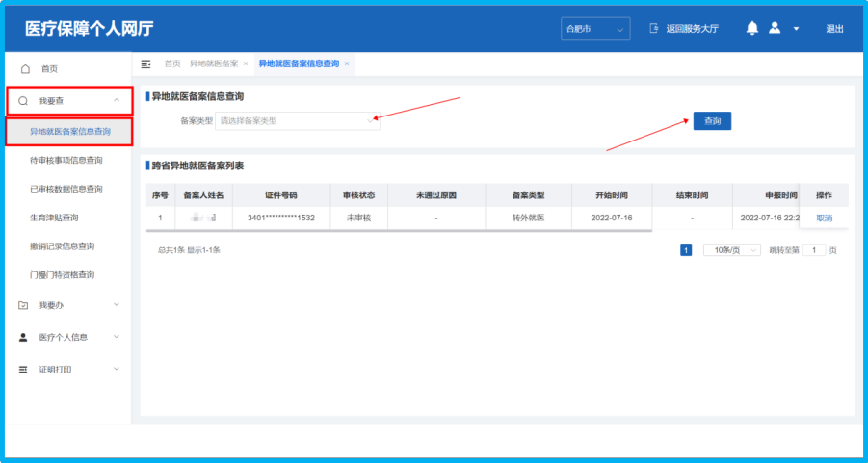
Task: Click the 证明打印 list icon
Action: pos(24,370)
